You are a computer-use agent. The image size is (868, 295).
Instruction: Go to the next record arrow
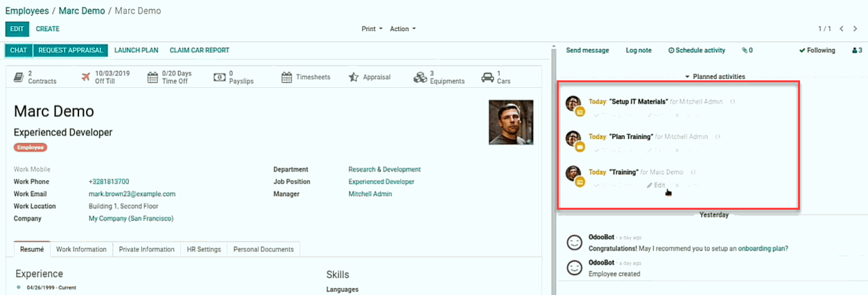click(855, 29)
